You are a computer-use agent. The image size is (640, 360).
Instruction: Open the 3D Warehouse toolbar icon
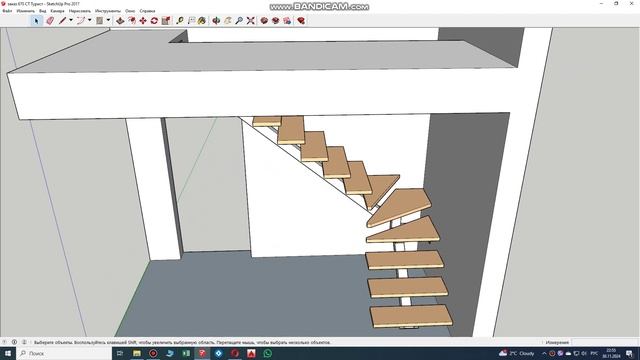tap(264, 20)
